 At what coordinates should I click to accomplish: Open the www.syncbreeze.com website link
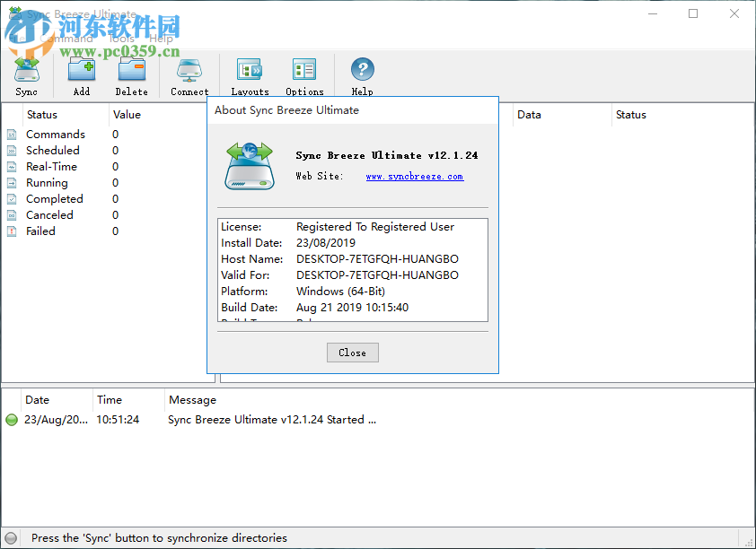[x=414, y=176]
